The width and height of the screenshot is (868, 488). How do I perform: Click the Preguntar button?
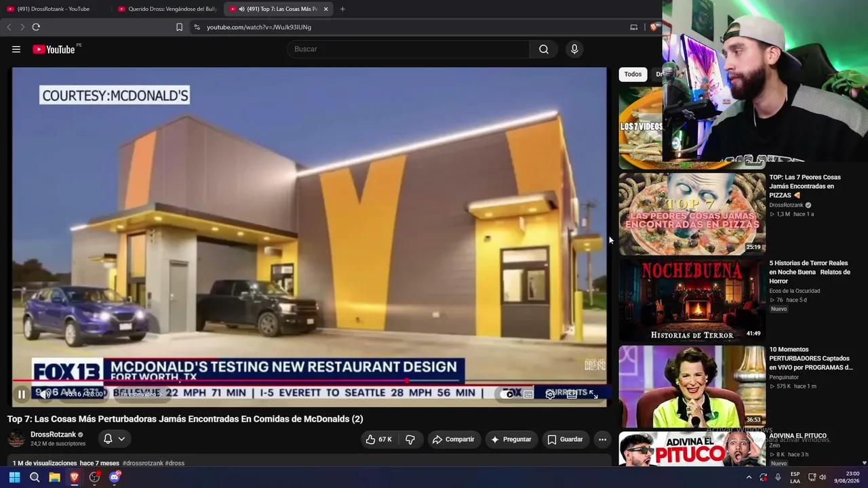click(x=511, y=439)
